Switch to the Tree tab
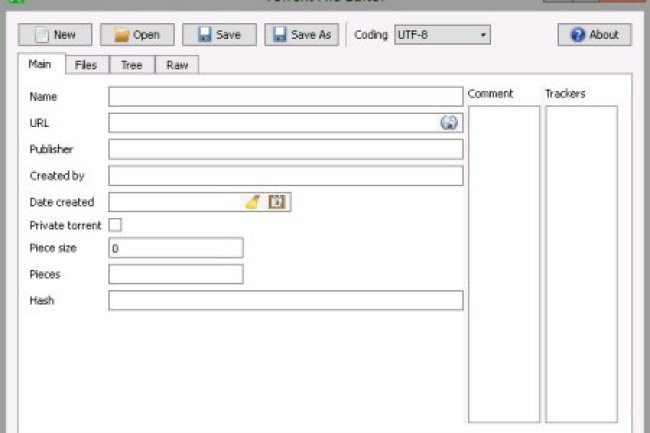 (x=132, y=65)
